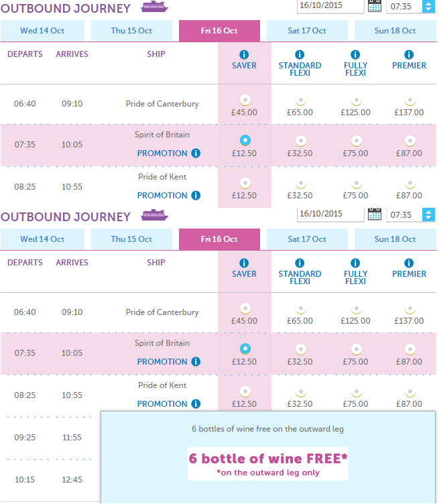This screenshot has width=439, height=504.
Task: Select the lower £87.00 Premier fare for Pride of Kent
Action: [410, 392]
